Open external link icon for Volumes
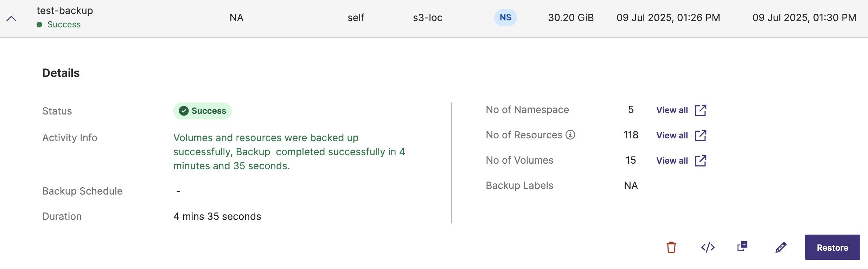 [700, 161]
